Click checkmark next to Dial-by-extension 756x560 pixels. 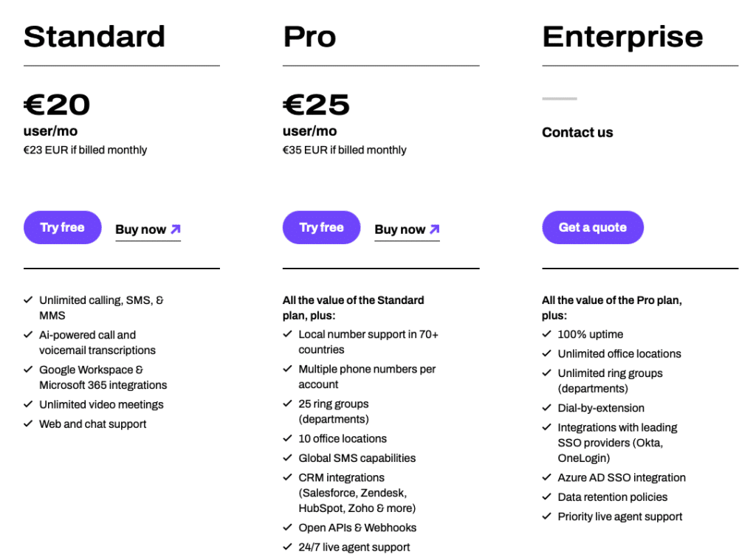coord(546,407)
